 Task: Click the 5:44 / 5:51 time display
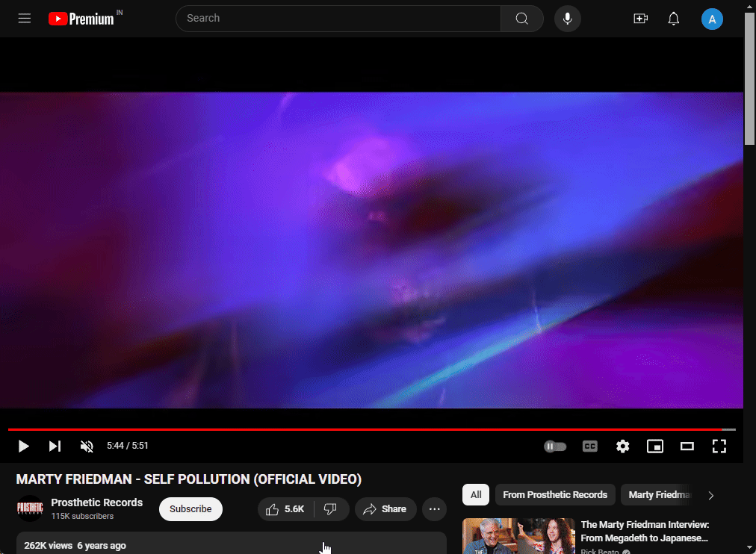coord(127,446)
